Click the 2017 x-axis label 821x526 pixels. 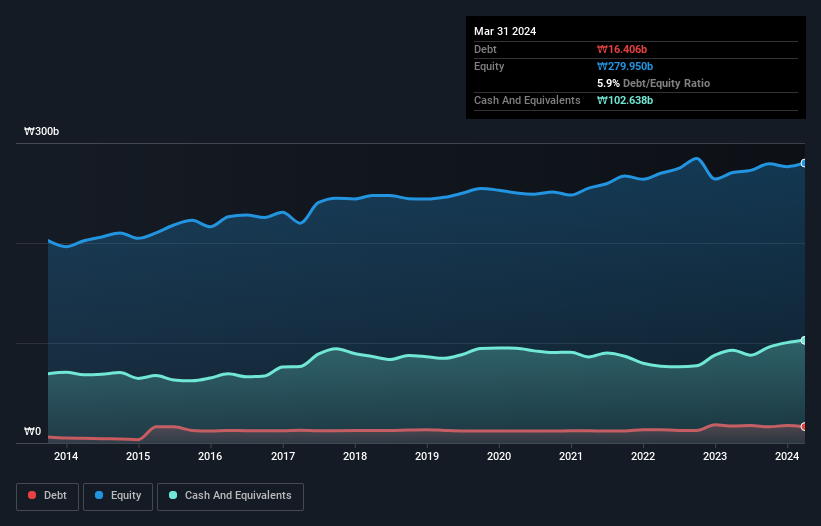pos(283,456)
